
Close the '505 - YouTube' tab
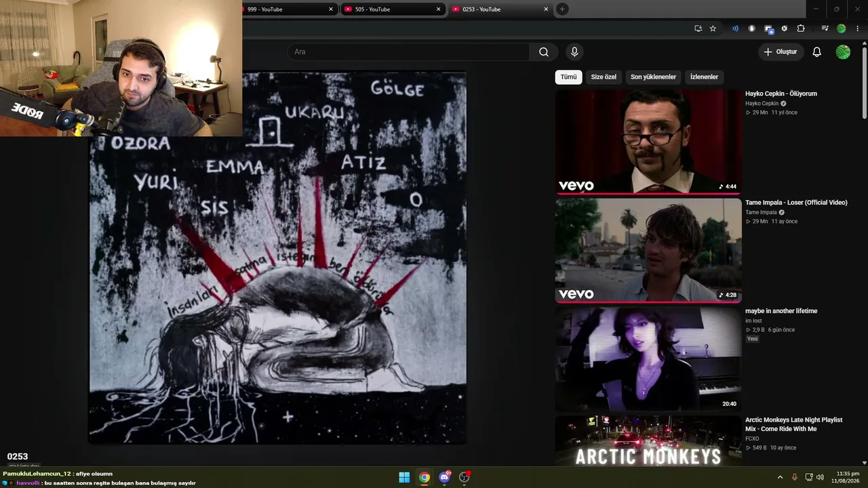tap(438, 9)
